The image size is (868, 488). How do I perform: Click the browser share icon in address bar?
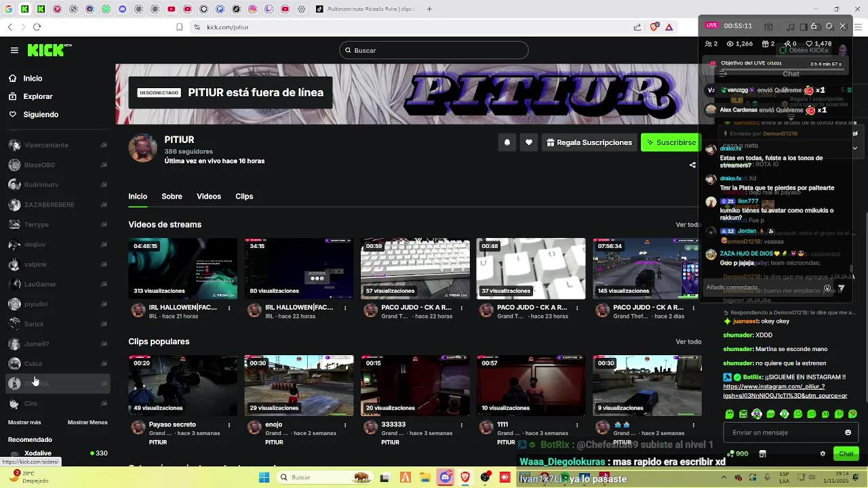[x=637, y=27]
